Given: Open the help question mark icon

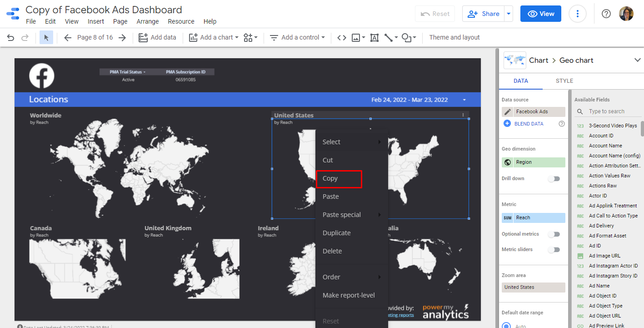Looking at the screenshot, I should (606, 14).
